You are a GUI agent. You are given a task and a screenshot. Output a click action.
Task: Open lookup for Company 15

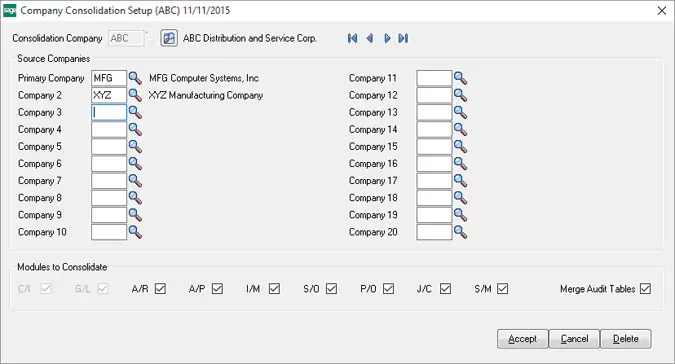coord(461,147)
